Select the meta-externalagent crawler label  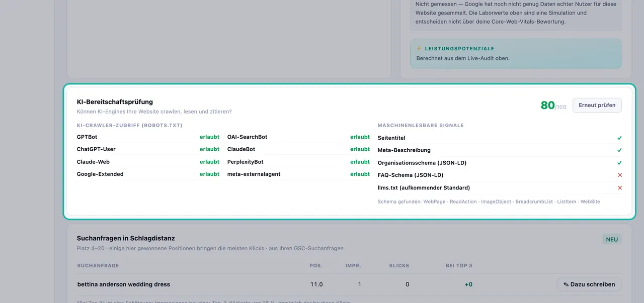click(x=254, y=174)
